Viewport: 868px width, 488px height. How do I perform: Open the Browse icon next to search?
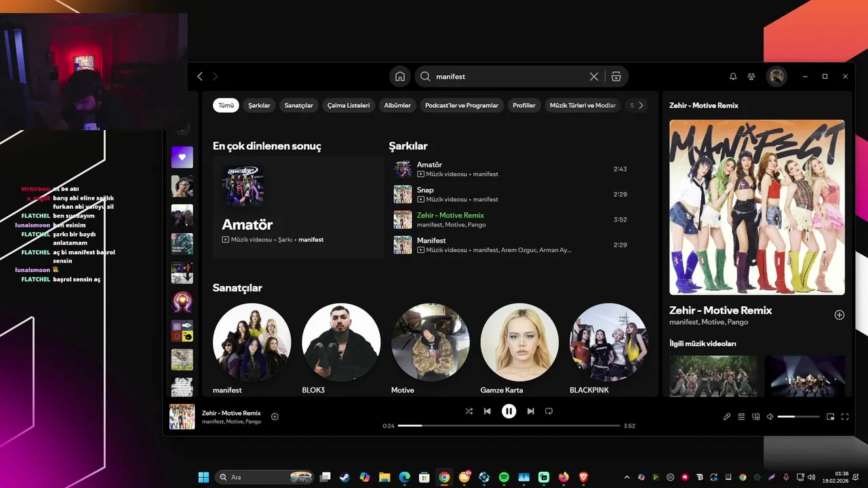tap(616, 77)
